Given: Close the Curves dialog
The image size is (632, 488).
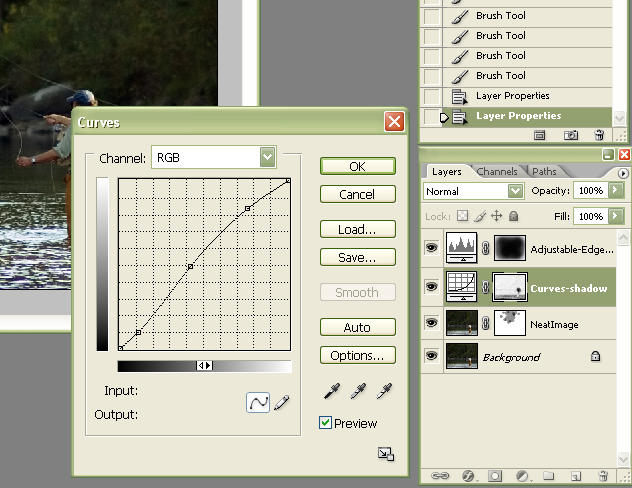Looking at the screenshot, I should coord(394,121).
